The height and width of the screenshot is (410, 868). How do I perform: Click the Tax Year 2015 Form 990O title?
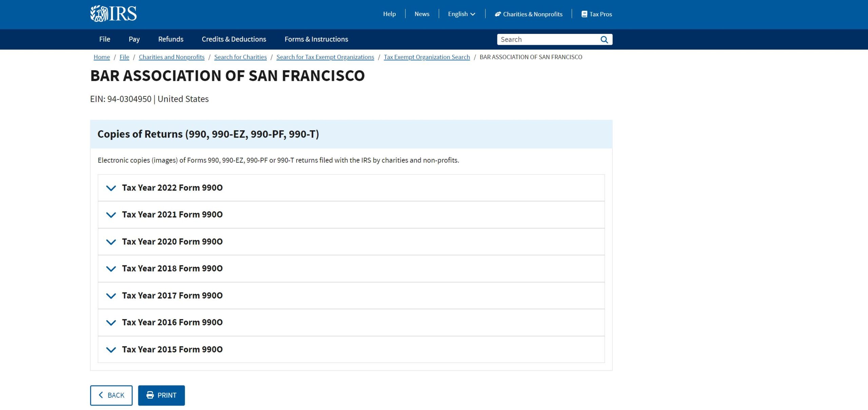click(172, 350)
